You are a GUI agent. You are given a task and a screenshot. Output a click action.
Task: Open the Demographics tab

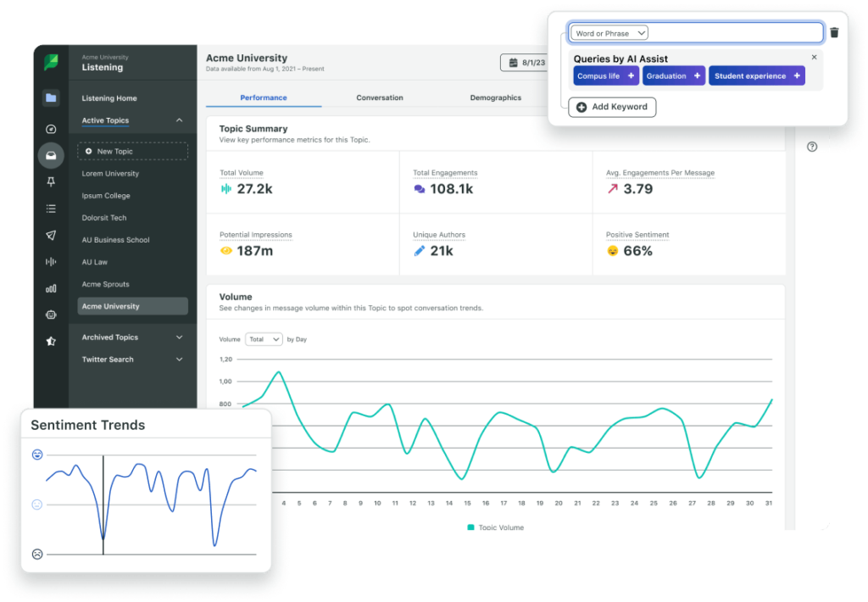click(x=496, y=98)
